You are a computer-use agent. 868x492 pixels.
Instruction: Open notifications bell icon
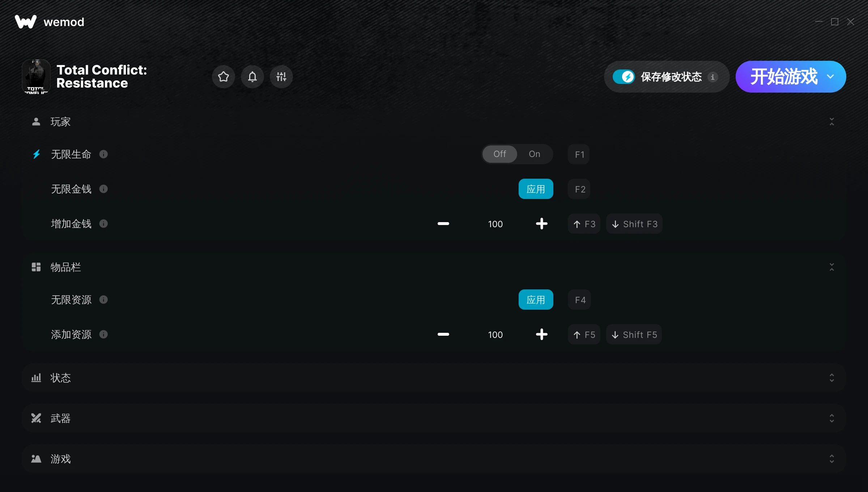point(252,77)
